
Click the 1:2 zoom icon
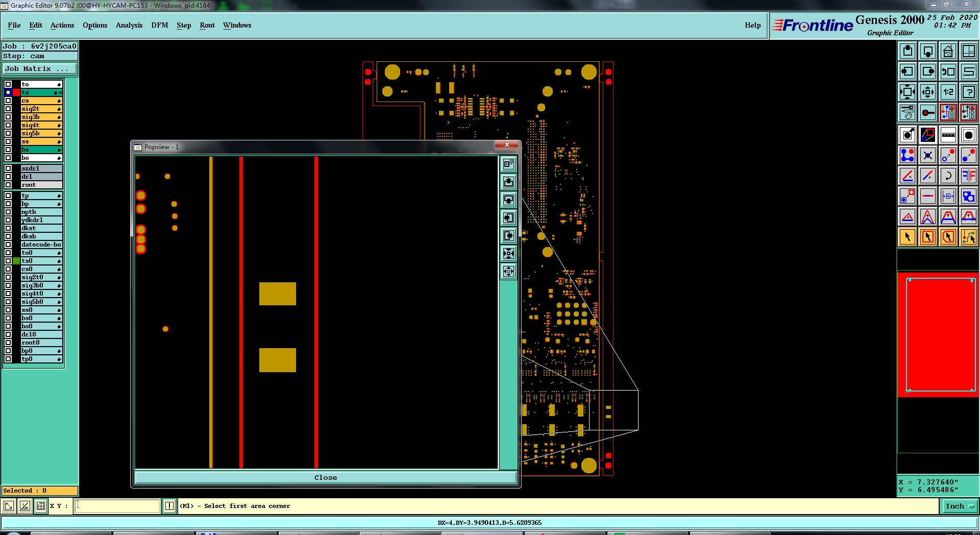pyautogui.click(x=948, y=92)
